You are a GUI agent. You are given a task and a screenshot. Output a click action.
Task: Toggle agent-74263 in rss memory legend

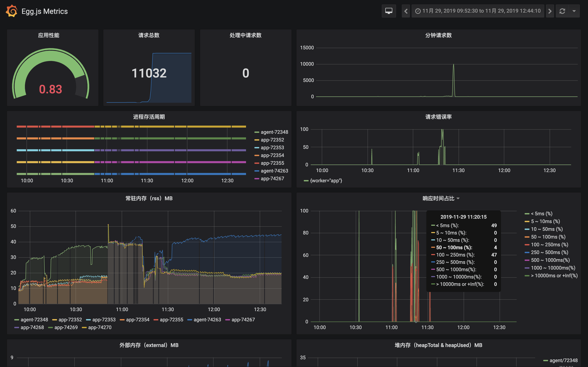207,320
